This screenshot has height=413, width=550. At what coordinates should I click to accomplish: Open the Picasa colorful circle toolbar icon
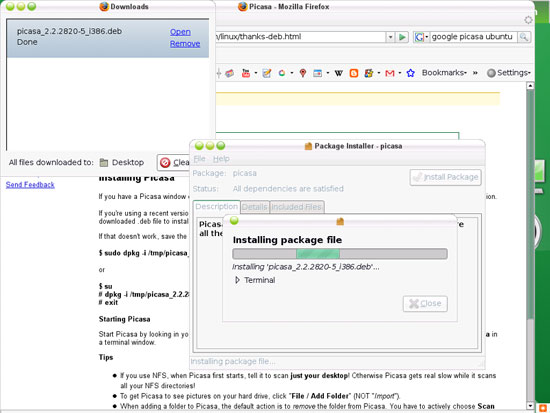(282, 73)
